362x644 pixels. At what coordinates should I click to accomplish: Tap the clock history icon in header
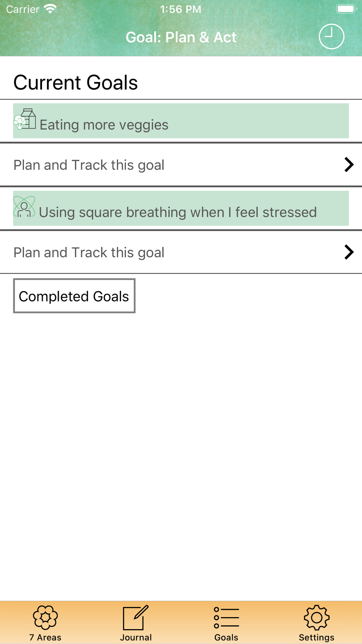pyautogui.click(x=331, y=37)
